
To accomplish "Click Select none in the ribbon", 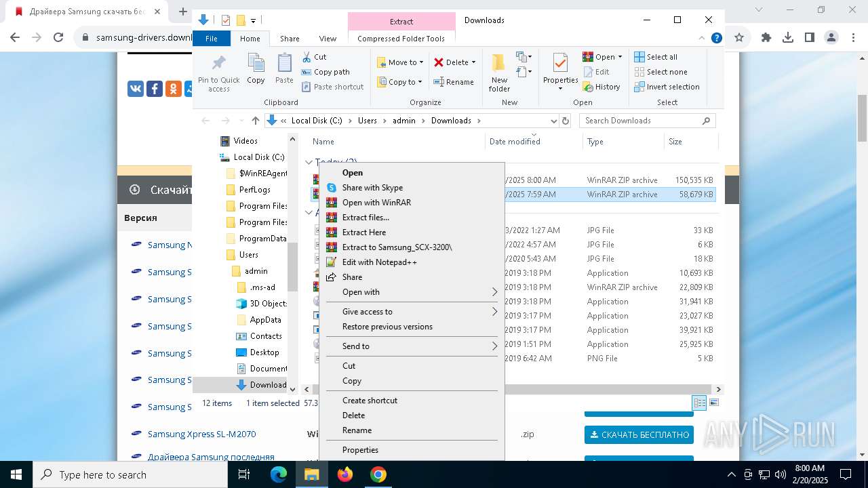I will (x=661, y=72).
